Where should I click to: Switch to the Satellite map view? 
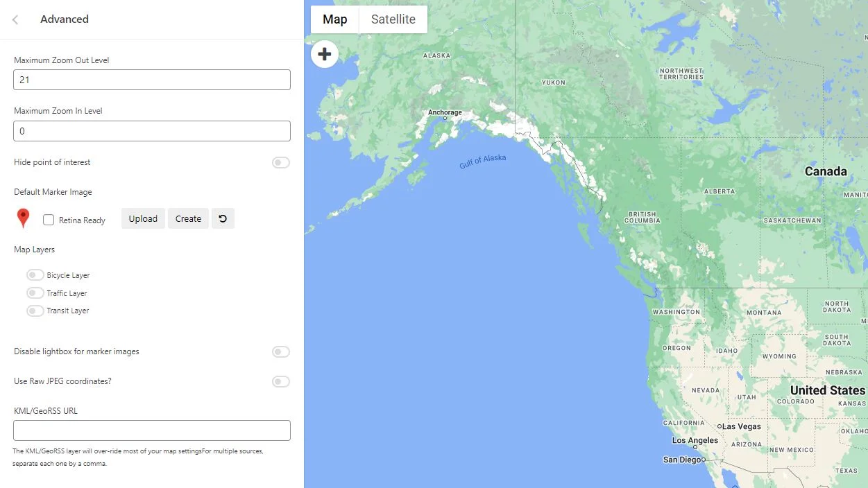click(x=393, y=19)
